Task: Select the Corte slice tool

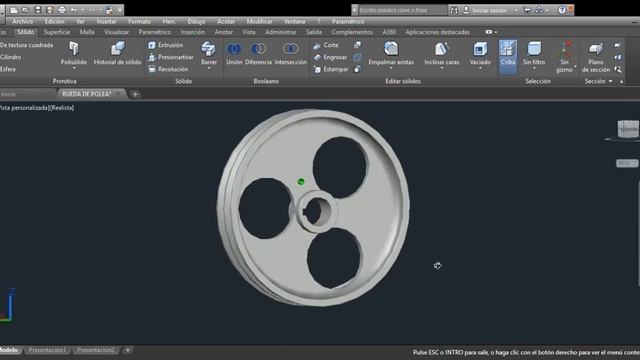Action: 326,45
